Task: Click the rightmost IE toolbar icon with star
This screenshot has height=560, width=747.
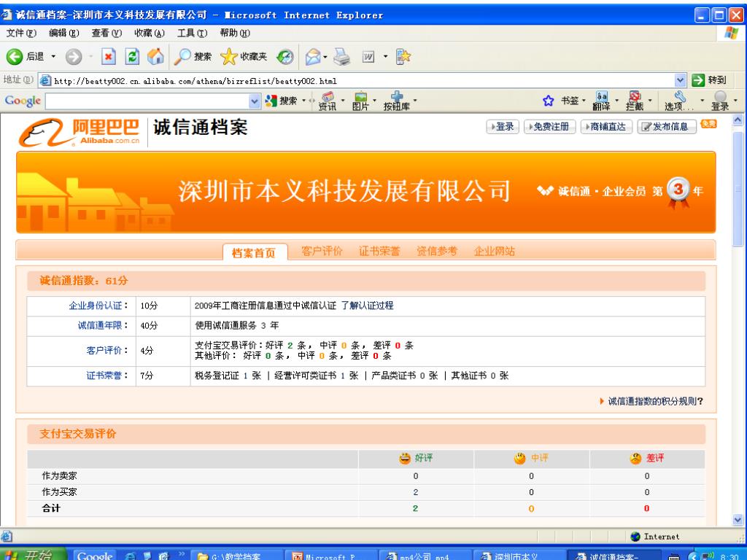Action: pyautogui.click(x=403, y=57)
